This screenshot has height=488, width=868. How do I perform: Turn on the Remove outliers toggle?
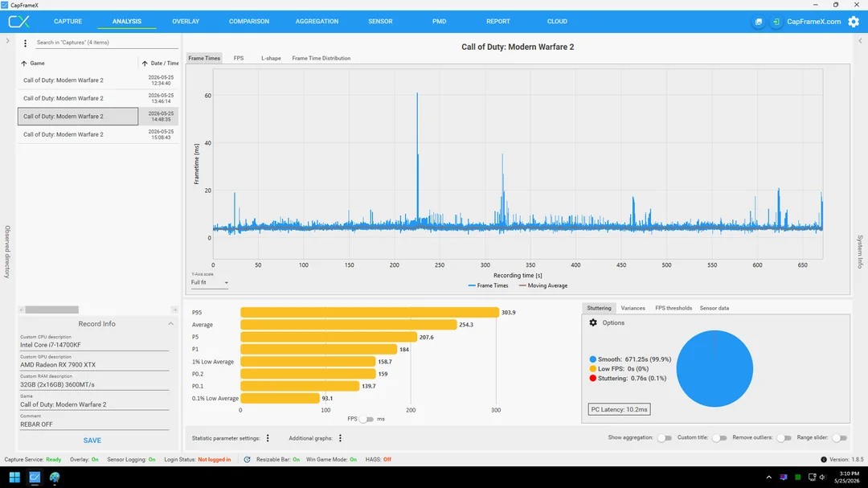[784, 437]
